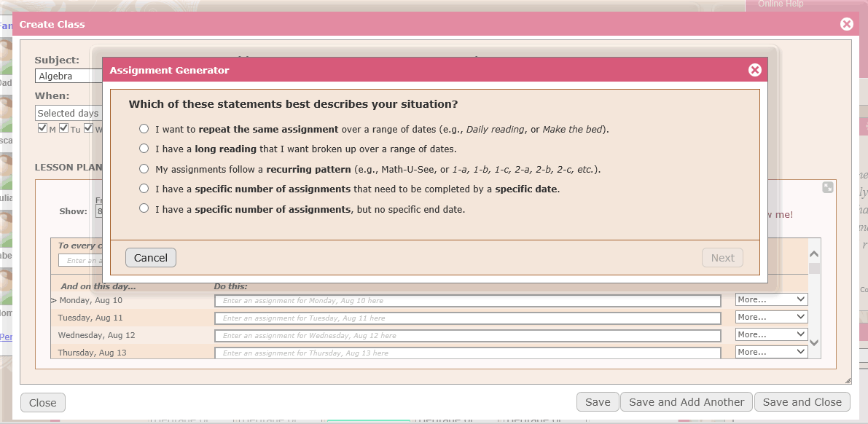Image resolution: width=868 pixels, height=424 pixels.
Task: Open More dropdown for Tuesday, Aug 11
Action: tap(771, 317)
